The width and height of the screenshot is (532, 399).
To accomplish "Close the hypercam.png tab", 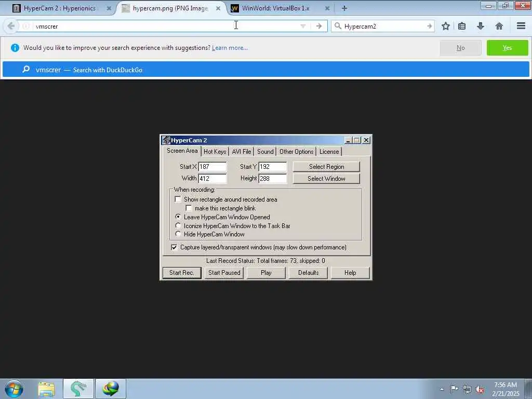I will click(218, 8).
